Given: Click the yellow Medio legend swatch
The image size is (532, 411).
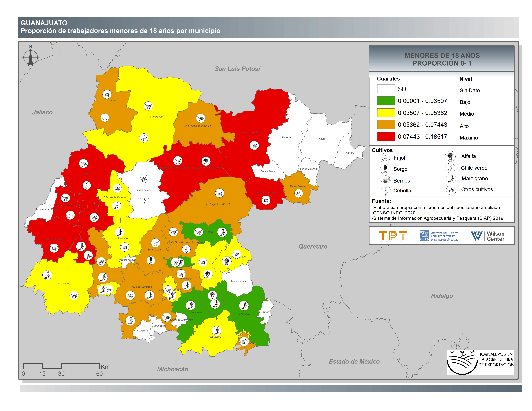Looking at the screenshot, I should 386,113.
